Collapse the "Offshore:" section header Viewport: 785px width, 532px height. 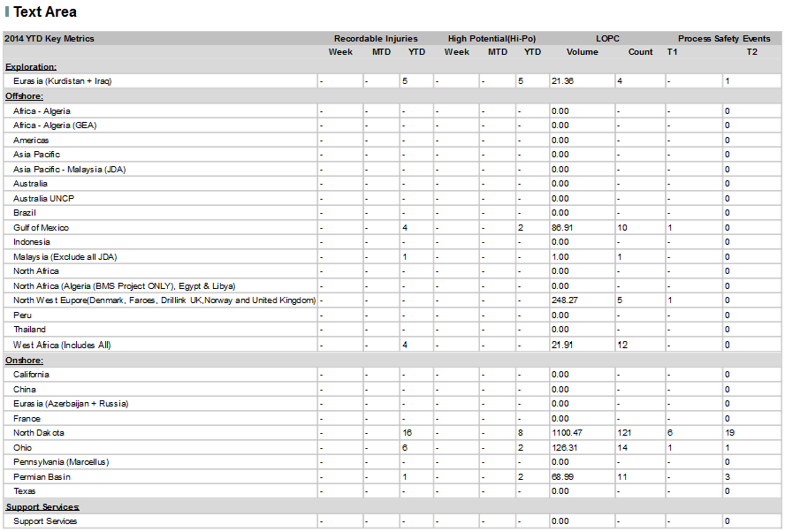pos(23,95)
